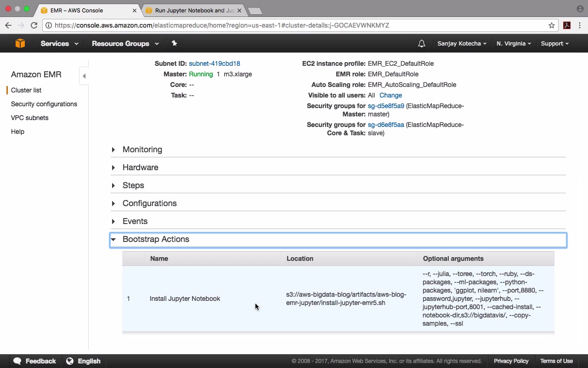Open Security configurations in the sidebar
This screenshot has height=368, width=588.
click(x=44, y=104)
